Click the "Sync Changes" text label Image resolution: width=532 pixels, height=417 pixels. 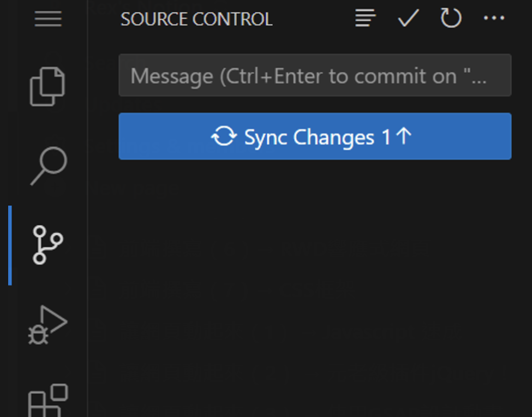tap(309, 138)
